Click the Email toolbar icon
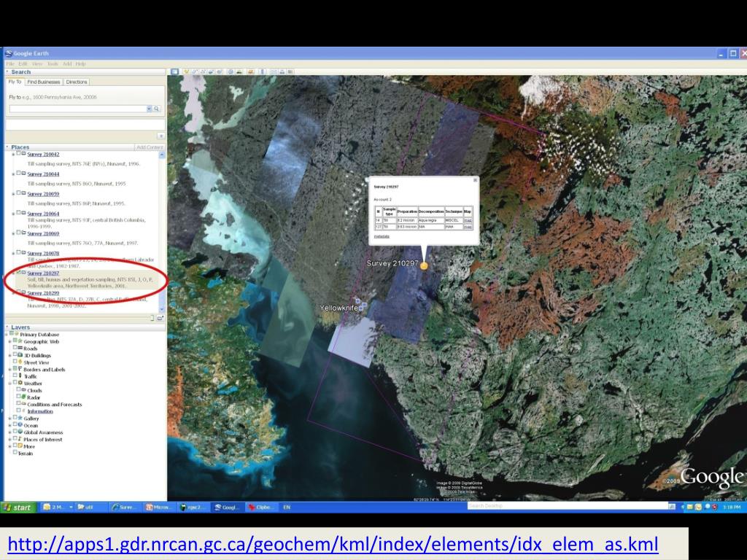 [x=274, y=72]
